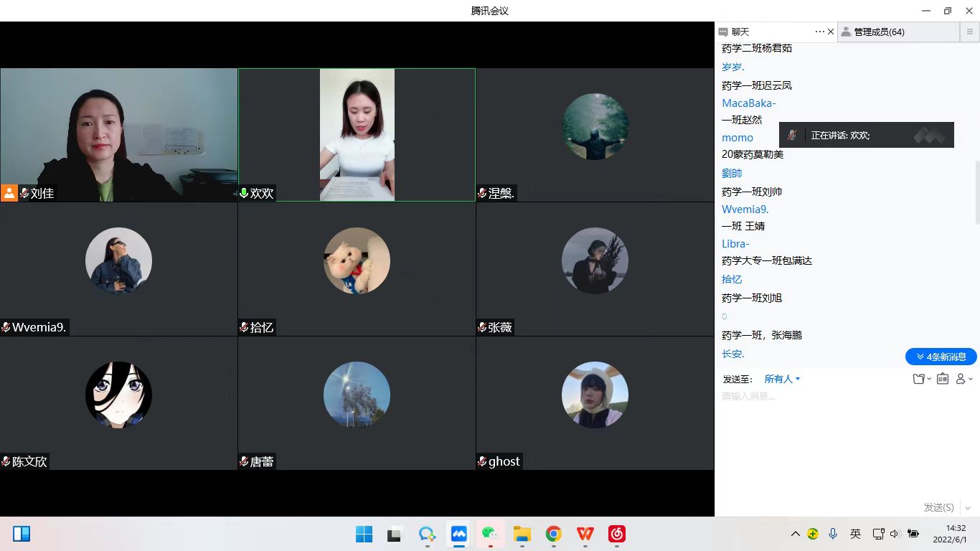Click chat message 20蒙药莫勒美

click(753, 154)
